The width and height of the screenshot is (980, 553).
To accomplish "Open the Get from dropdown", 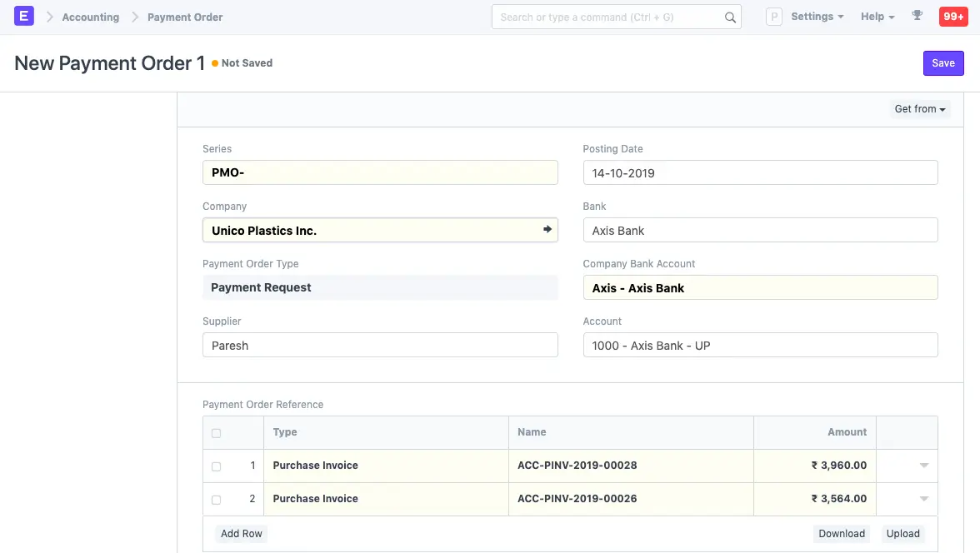I will pyautogui.click(x=919, y=109).
